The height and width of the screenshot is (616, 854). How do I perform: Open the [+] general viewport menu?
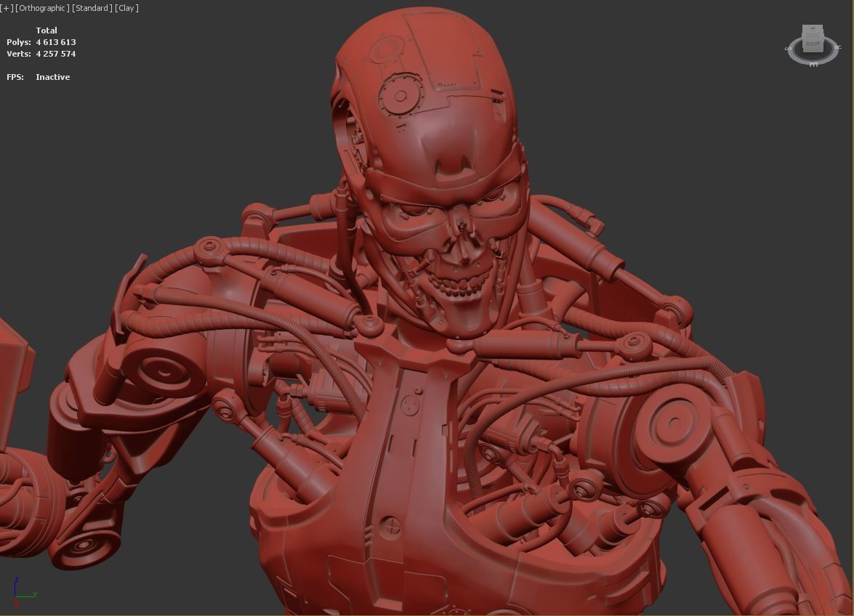coord(7,8)
